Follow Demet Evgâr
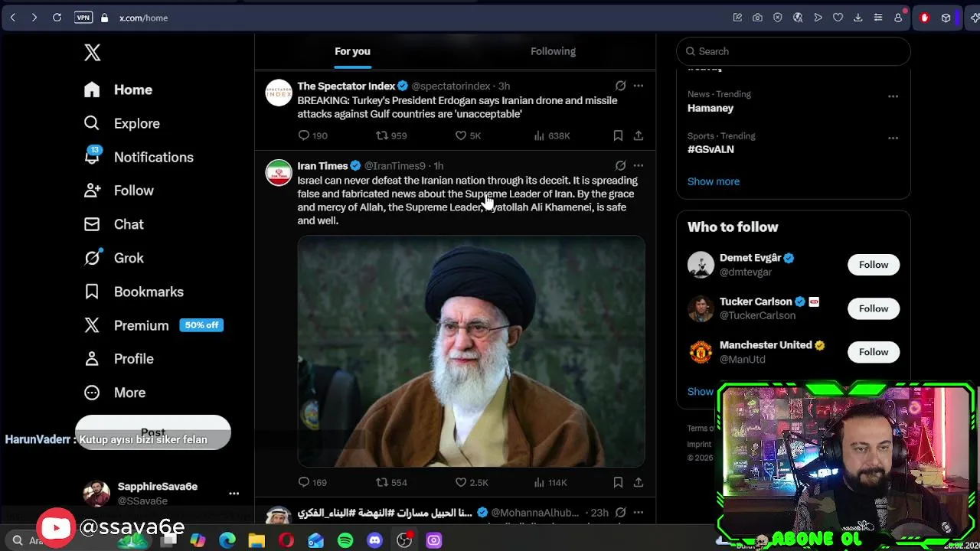The height and width of the screenshot is (551, 980). (874, 265)
